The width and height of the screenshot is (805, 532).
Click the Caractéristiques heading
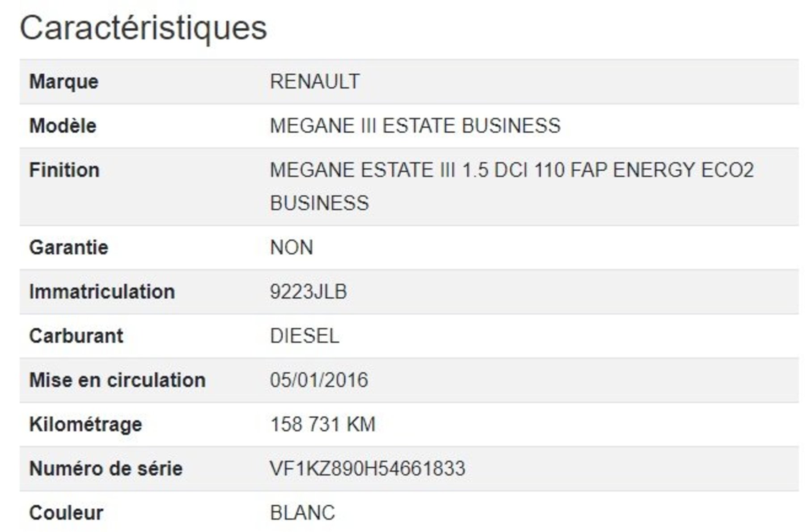143,28
